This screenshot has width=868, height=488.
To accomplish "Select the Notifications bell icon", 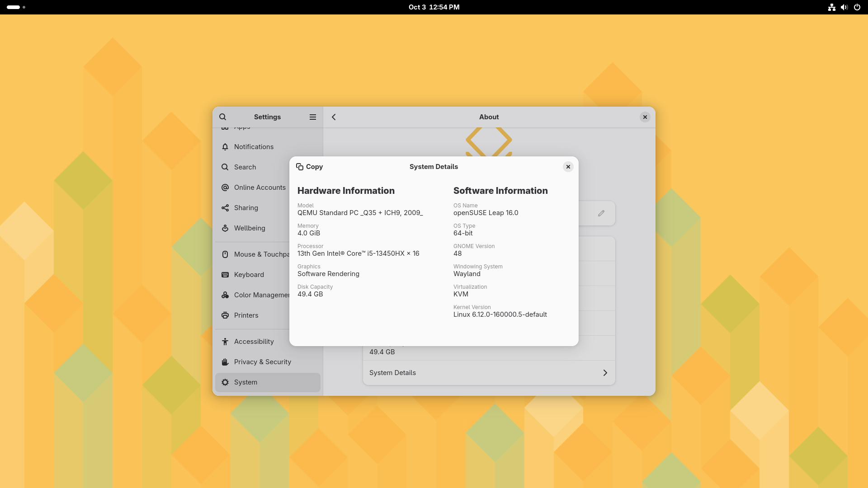I will pyautogui.click(x=225, y=147).
